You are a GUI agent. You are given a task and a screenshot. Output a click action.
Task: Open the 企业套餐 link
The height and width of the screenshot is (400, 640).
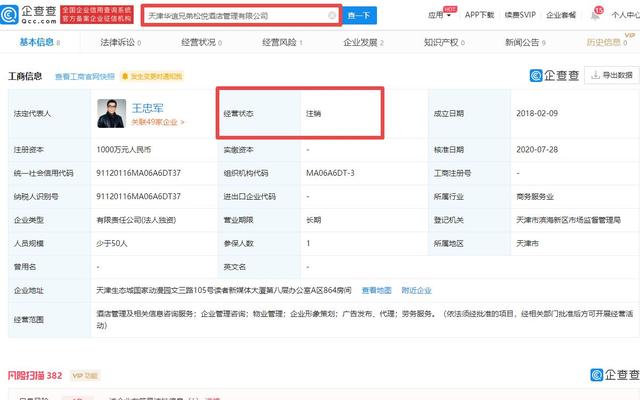click(x=561, y=15)
